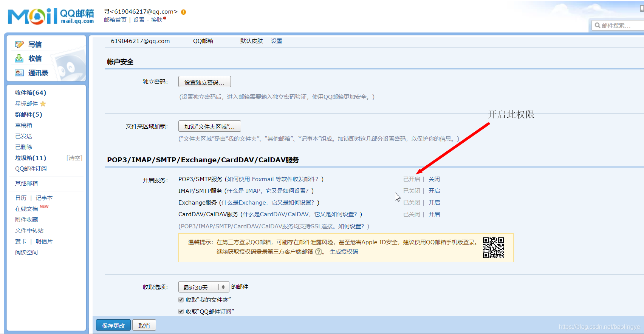Open 草稿箱 drafts folder
This screenshot has width=644, height=334.
24,125
